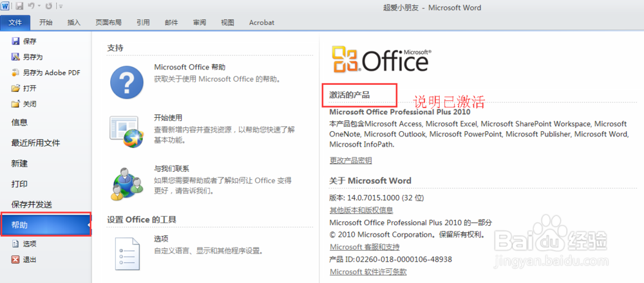Switch to the 插入 ribbon tab

pos(74,23)
